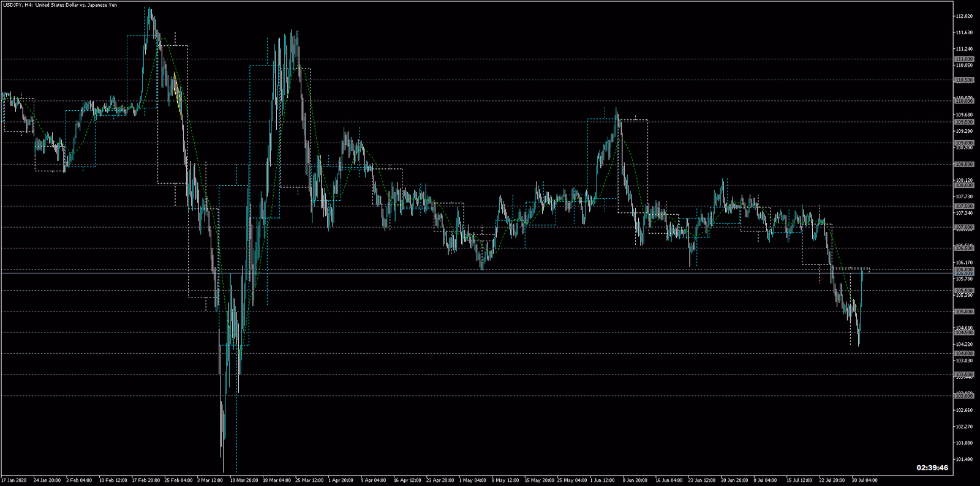Click the 112.020 price scale value
The width and height of the screenshot is (980, 486).
964,17
